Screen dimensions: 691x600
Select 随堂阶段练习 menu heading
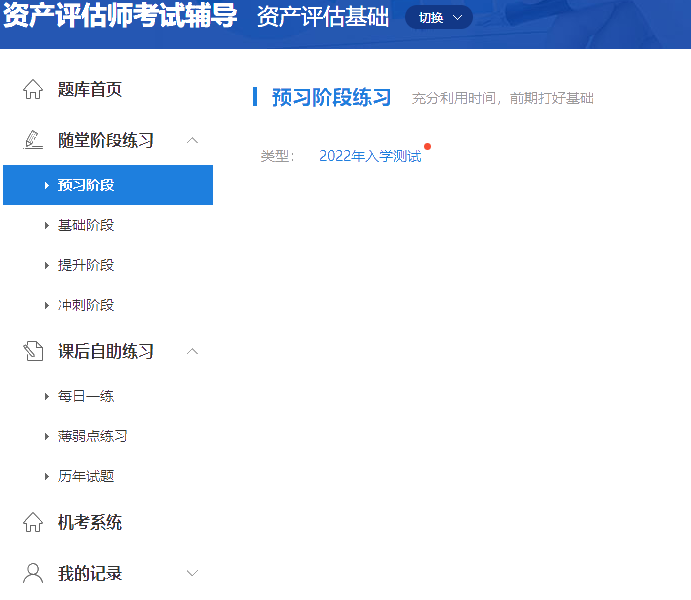pyautogui.click(x=106, y=141)
